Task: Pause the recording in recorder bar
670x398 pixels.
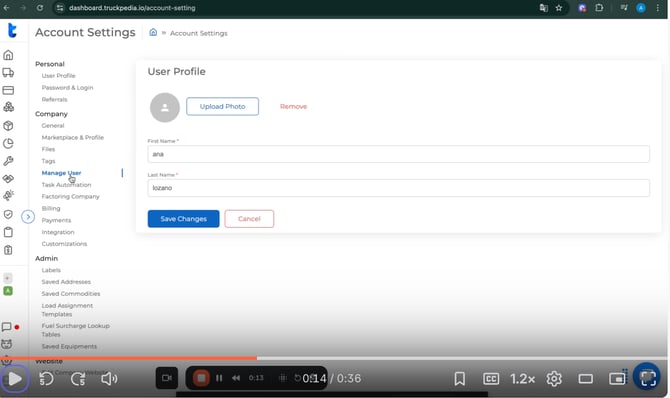Action: [x=219, y=378]
